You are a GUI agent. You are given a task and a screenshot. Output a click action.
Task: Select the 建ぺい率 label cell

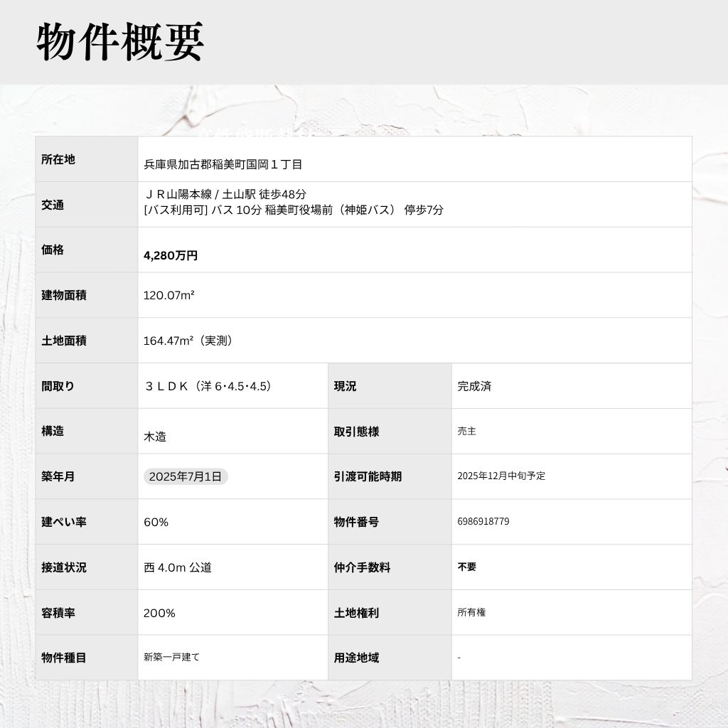87,522
